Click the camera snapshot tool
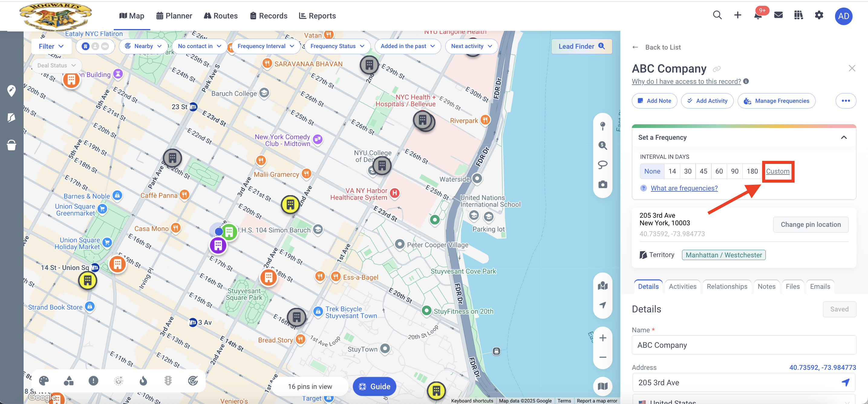 coord(602,184)
